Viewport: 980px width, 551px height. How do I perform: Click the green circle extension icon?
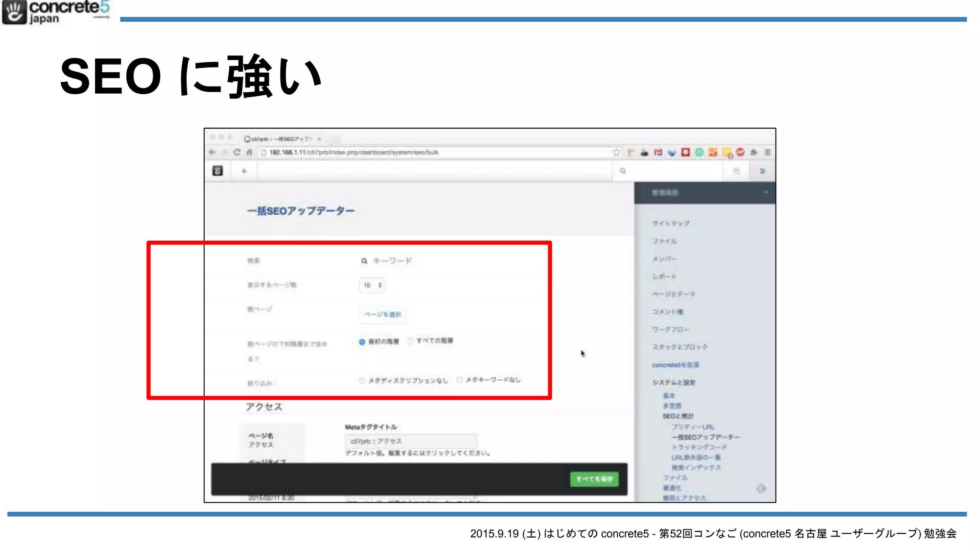pyautogui.click(x=699, y=152)
